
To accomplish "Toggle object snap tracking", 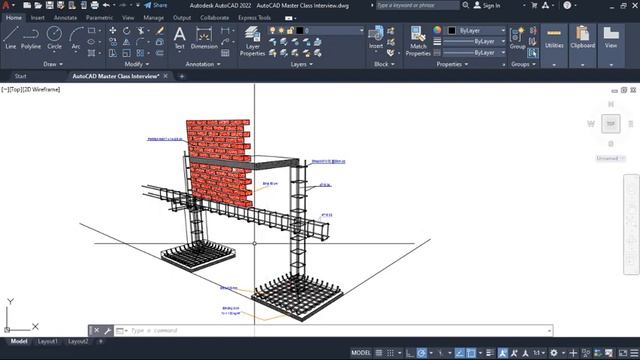I will click(460, 353).
